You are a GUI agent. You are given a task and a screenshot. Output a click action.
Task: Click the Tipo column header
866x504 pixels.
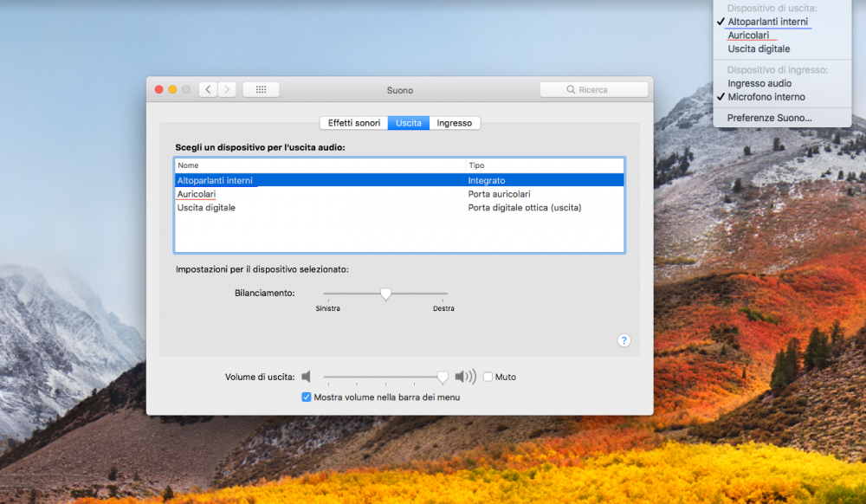click(545, 165)
